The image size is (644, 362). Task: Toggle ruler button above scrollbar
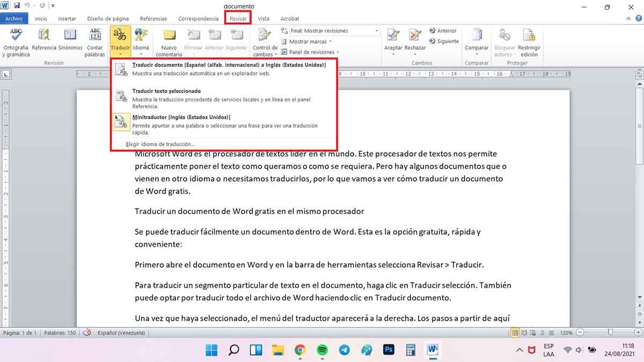click(x=639, y=74)
